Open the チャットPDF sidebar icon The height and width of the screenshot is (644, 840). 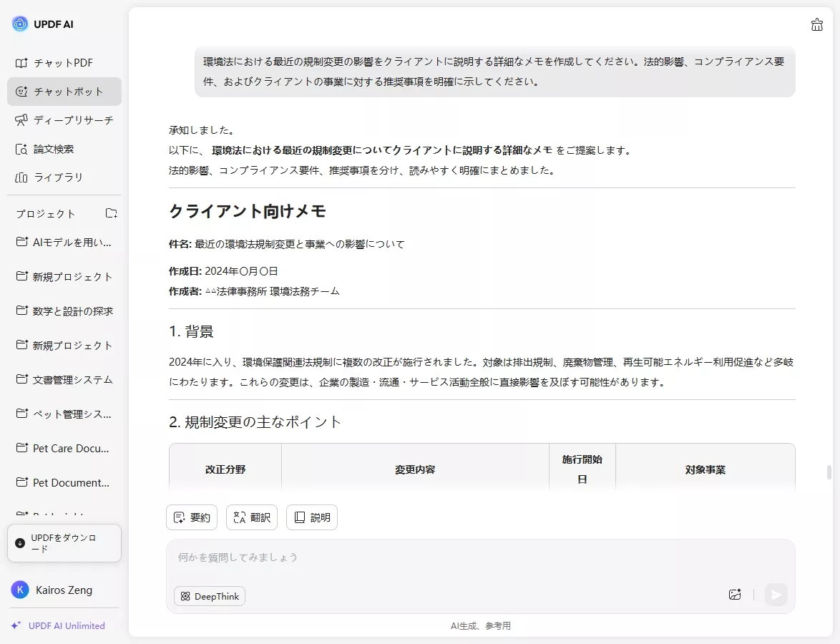click(21, 63)
